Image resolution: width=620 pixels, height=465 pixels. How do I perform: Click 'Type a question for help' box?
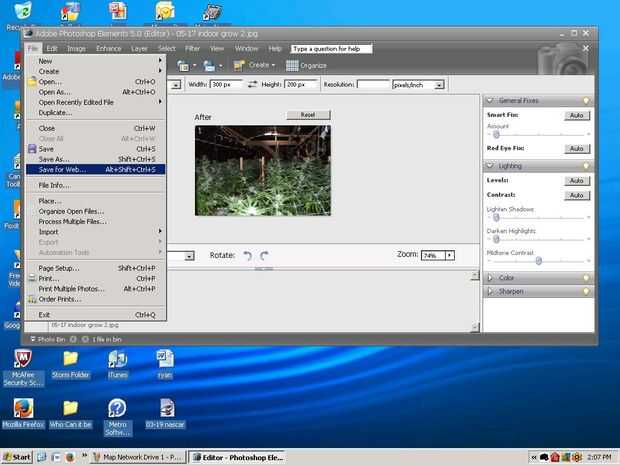pos(331,49)
